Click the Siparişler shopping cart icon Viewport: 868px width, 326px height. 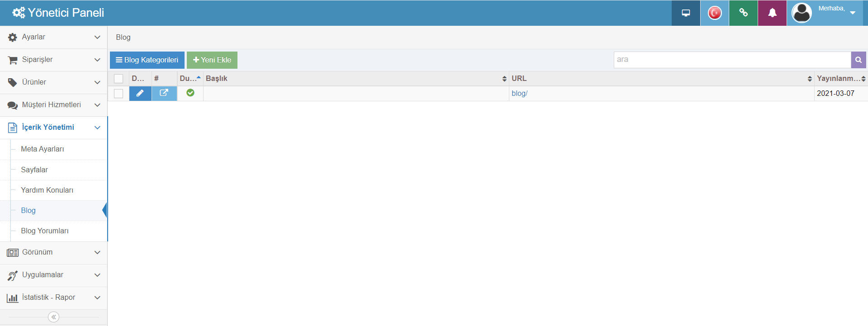[13, 60]
